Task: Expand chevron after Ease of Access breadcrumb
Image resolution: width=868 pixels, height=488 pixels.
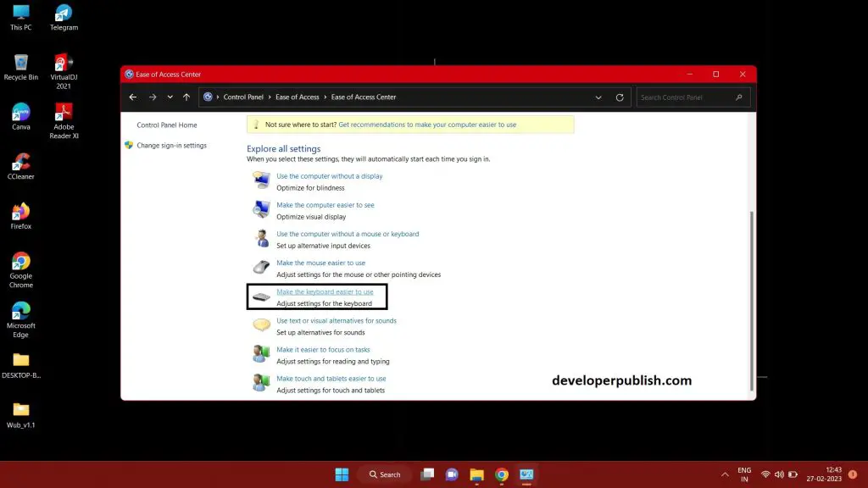Action: pos(325,97)
